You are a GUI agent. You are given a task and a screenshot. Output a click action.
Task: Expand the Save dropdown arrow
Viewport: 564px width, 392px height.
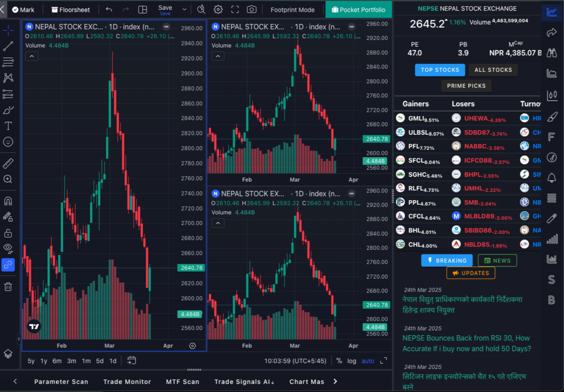pyautogui.click(x=184, y=10)
